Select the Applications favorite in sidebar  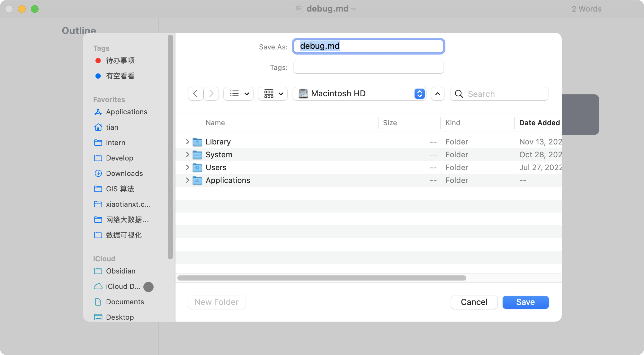pos(126,112)
